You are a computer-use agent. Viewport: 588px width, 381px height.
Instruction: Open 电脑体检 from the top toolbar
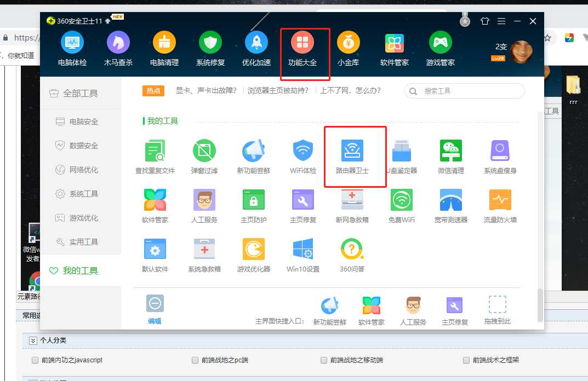72,49
